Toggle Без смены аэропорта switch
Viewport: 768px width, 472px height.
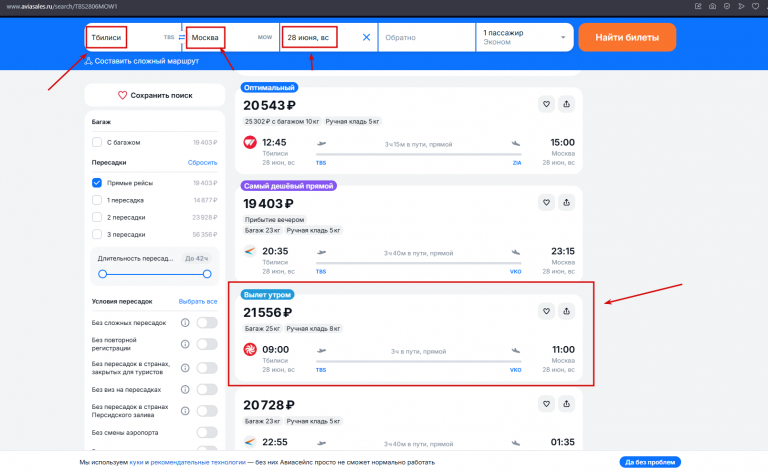click(x=207, y=432)
